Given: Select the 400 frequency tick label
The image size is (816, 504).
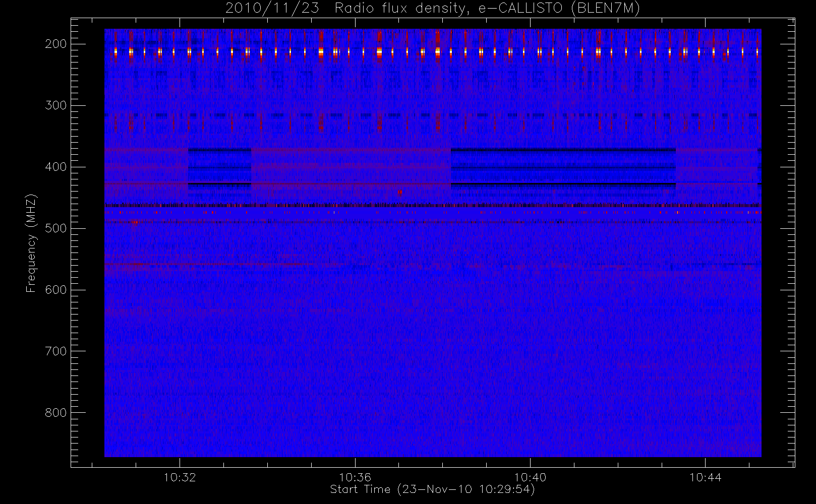Looking at the screenshot, I should pyautogui.click(x=56, y=167).
